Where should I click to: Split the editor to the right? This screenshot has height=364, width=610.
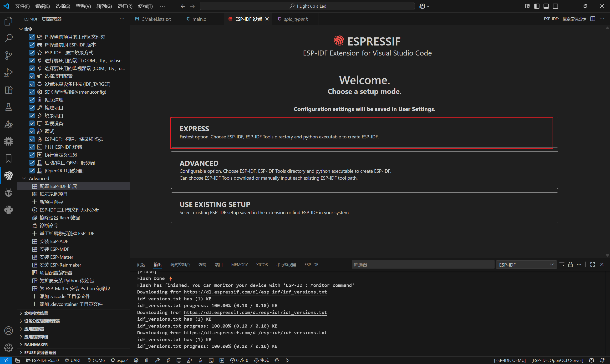(x=593, y=19)
